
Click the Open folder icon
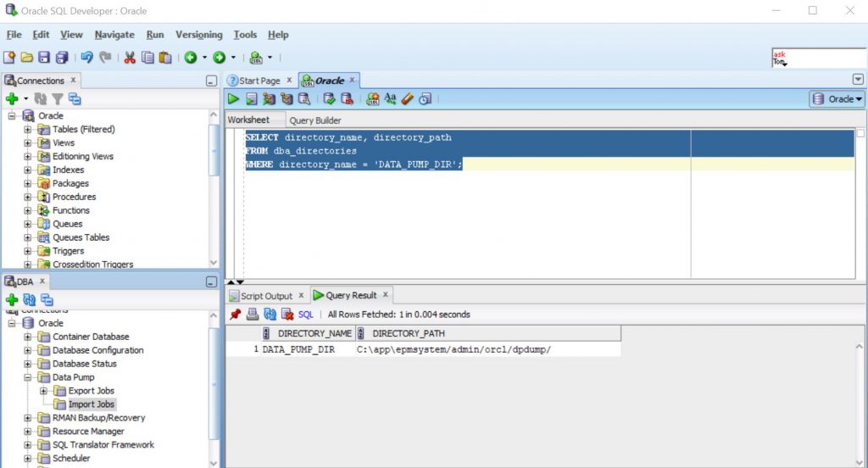click(26, 58)
